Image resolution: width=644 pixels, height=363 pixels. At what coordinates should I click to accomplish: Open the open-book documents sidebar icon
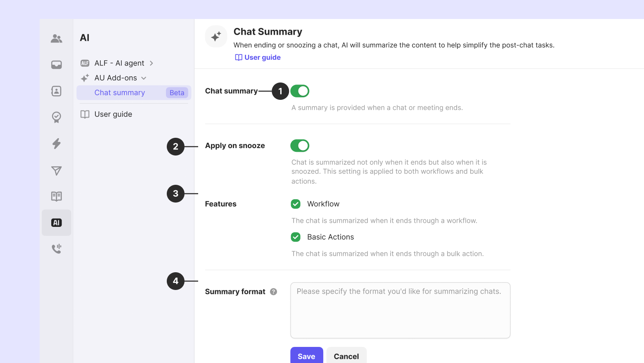coord(57,196)
